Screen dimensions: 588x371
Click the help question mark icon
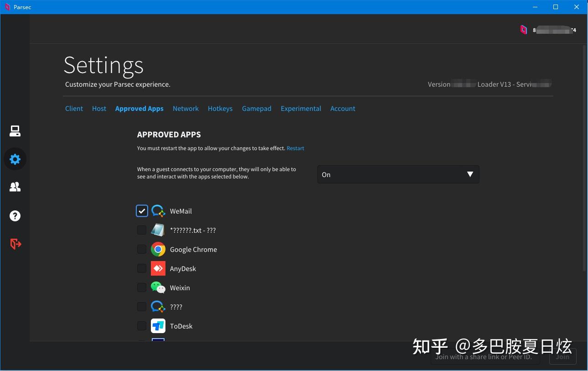pos(15,215)
